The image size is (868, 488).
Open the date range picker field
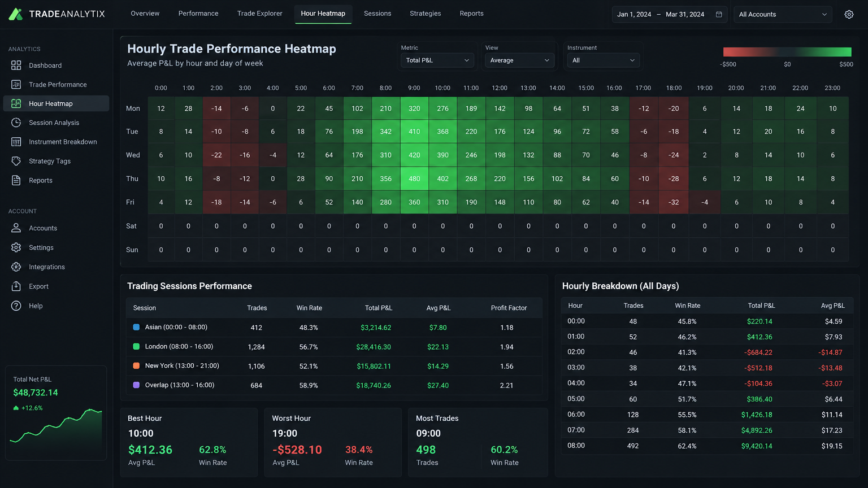(670, 15)
